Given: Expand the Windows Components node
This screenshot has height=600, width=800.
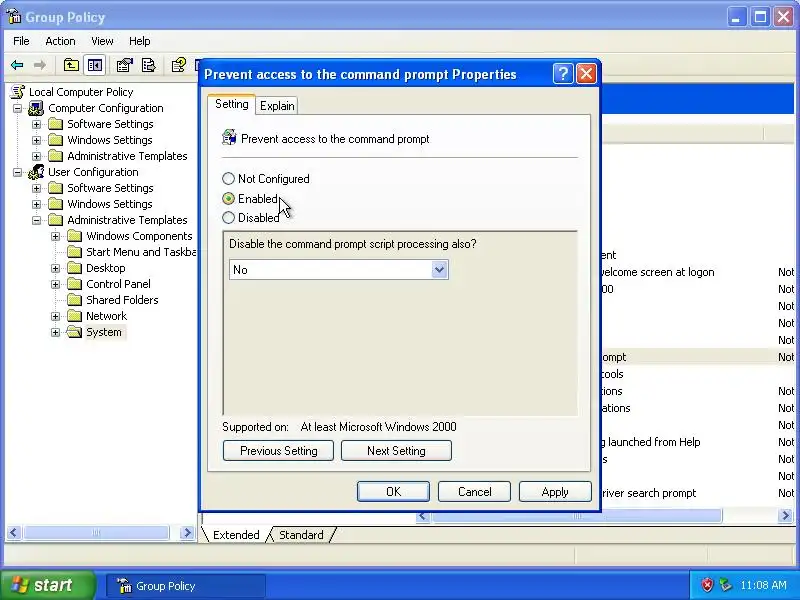Looking at the screenshot, I should [x=56, y=236].
